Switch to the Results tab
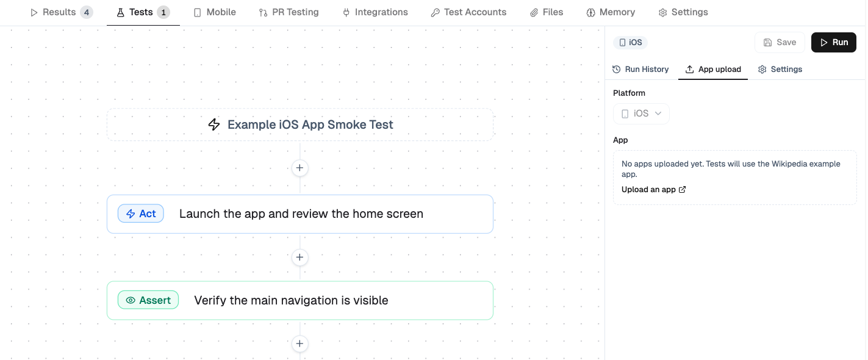 click(x=58, y=12)
